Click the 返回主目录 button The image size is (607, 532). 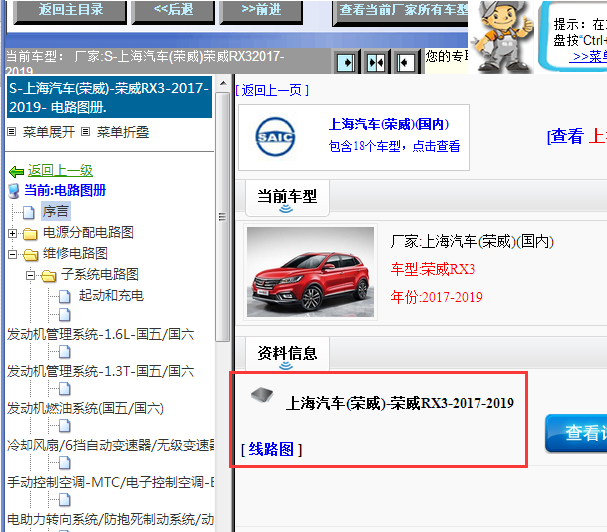70,11
